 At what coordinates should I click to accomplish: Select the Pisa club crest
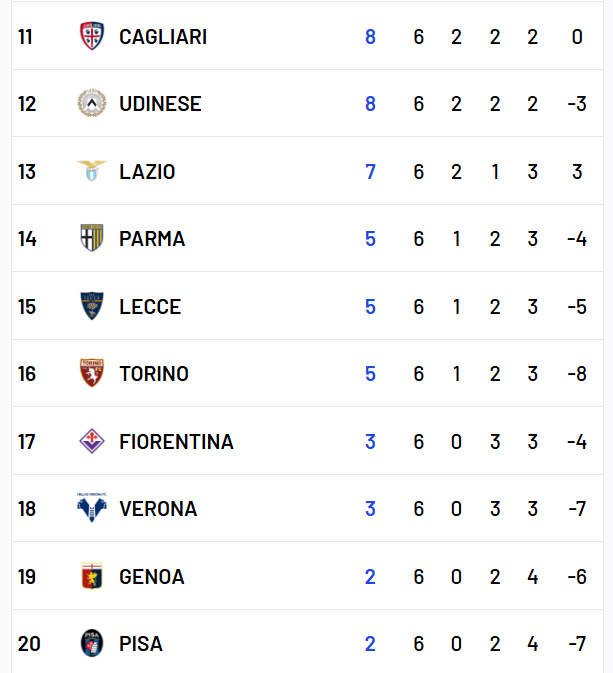[92, 643]
